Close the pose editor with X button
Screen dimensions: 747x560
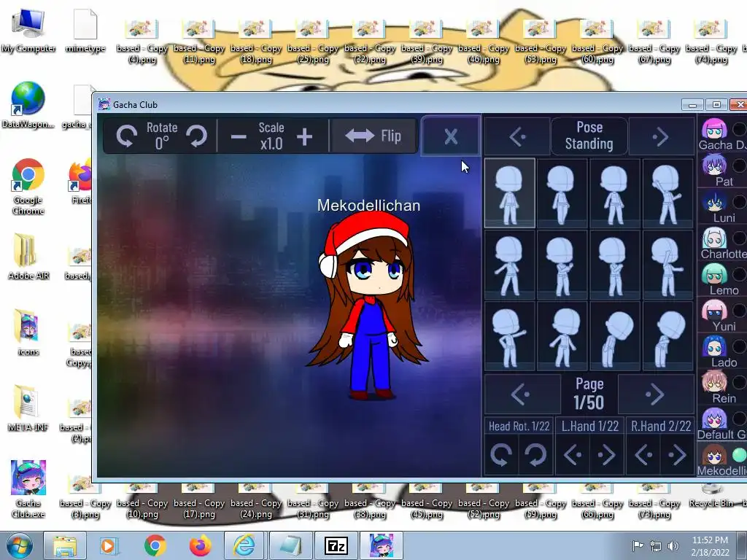[x=451, y=136]
